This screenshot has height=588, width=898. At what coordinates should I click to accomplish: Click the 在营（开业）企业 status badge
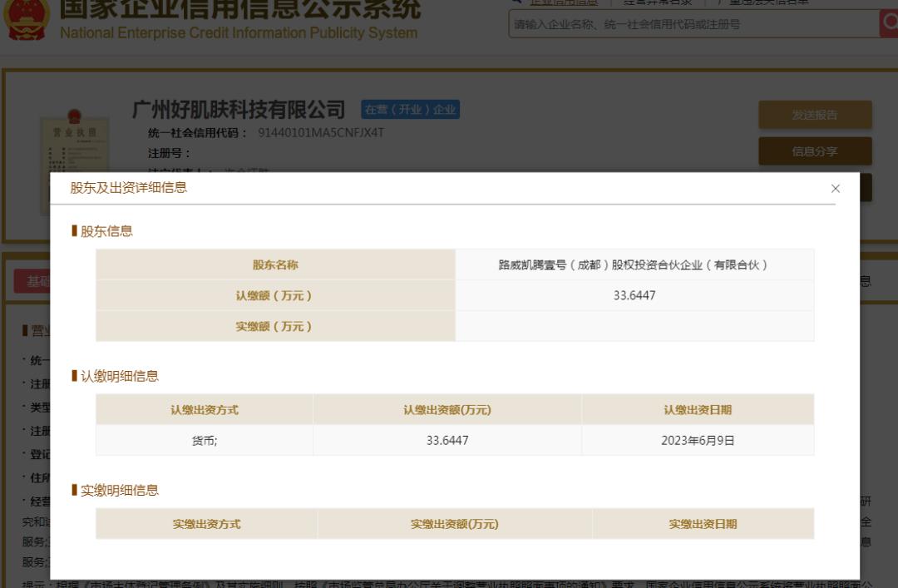point(410,110)
